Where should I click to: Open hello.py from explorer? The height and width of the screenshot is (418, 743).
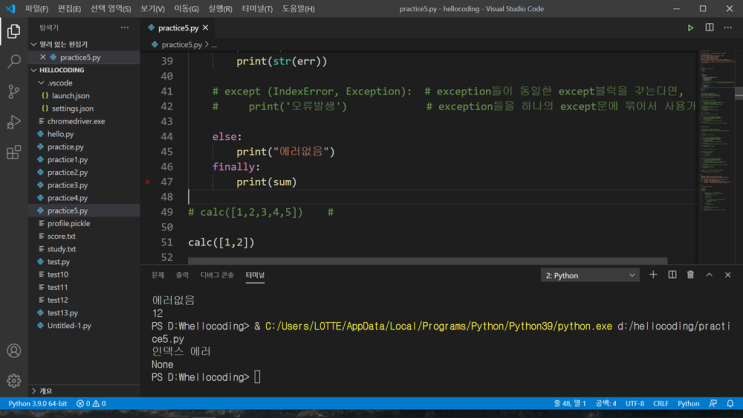[61, 134]
